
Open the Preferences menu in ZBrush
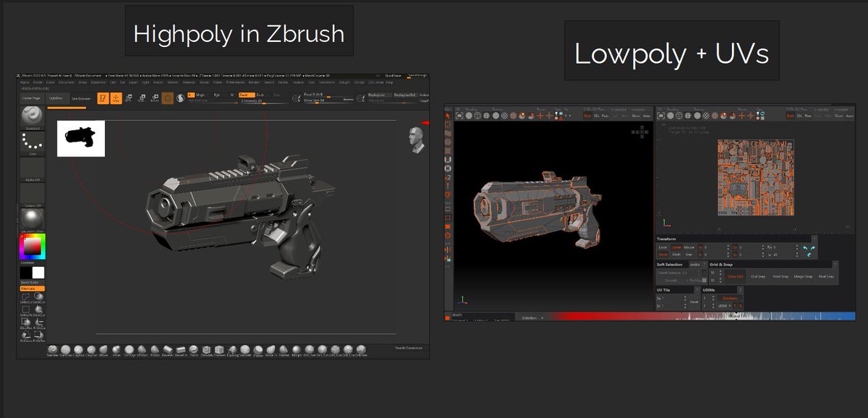[x=237, y=82]
